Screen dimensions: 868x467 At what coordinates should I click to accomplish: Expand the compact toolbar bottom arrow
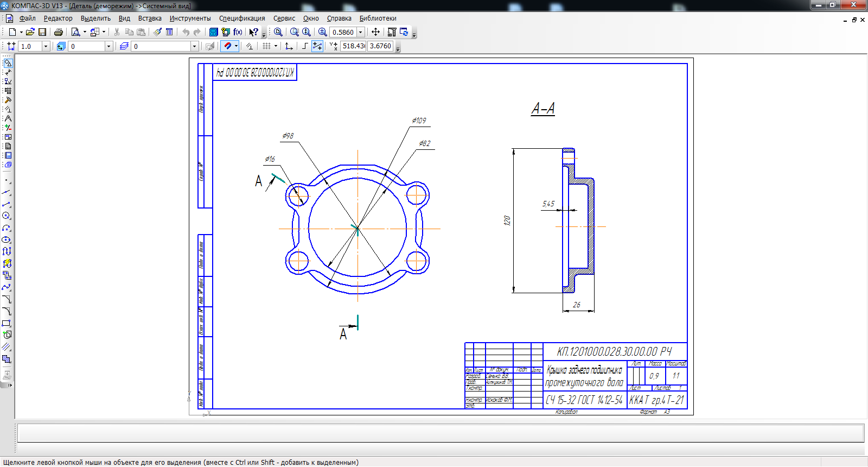click(x=10, y=384)
